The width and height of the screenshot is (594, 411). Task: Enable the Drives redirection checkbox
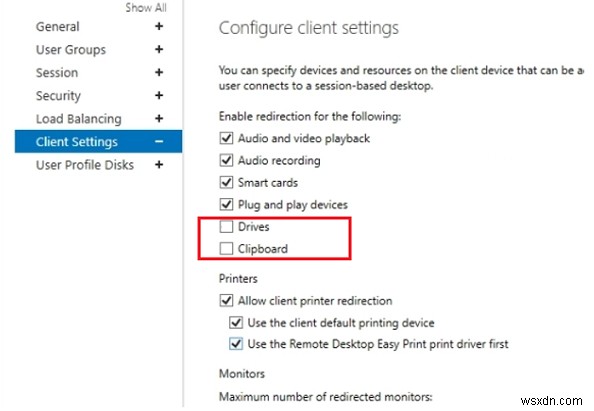226,227
